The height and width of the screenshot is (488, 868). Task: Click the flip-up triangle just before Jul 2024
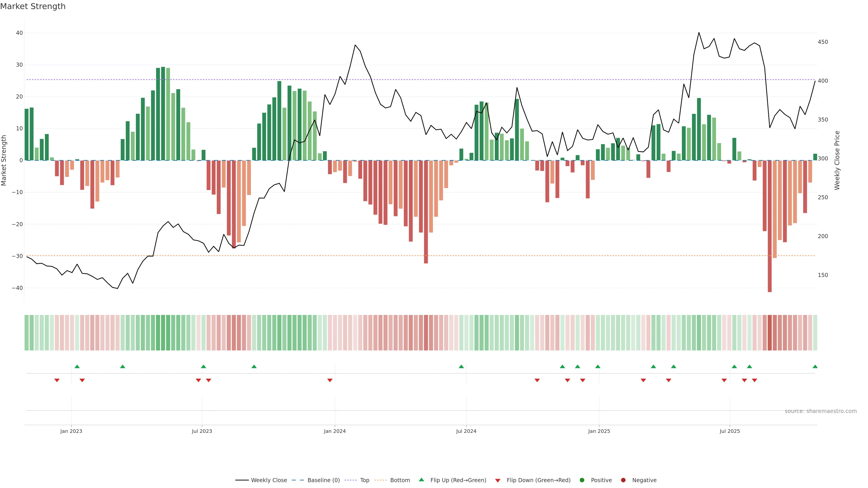[461, 366]
